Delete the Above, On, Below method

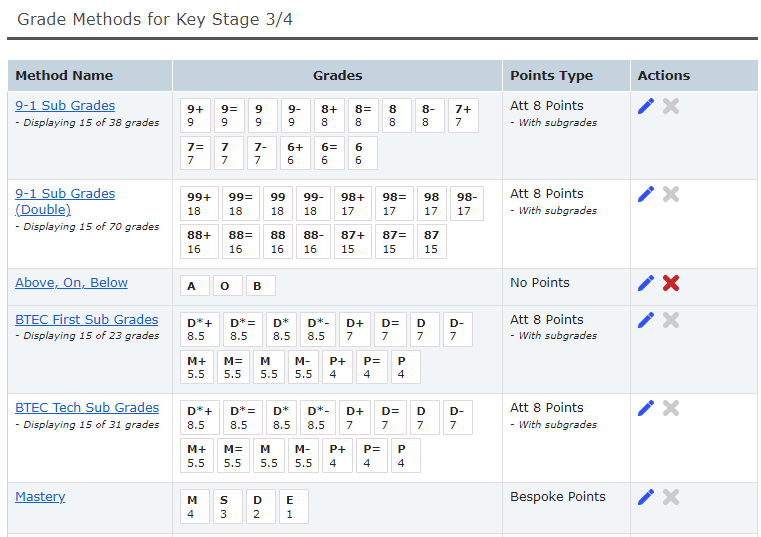click(671, 283)
